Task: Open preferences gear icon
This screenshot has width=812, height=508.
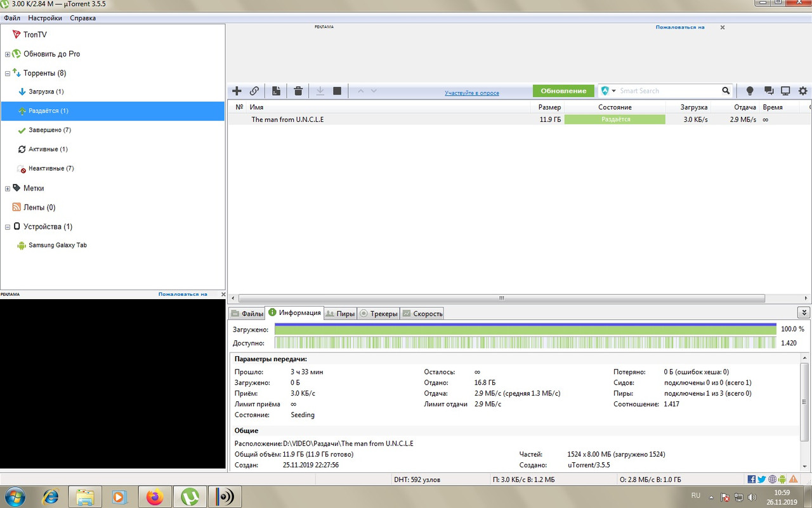Action: click(x=803, y=91)
